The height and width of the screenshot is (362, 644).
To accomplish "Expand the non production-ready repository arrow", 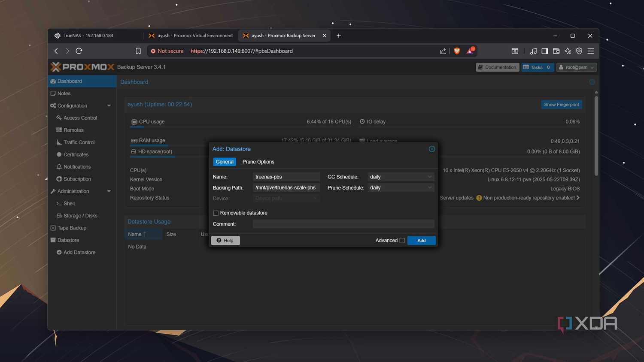I will [578, 198].
